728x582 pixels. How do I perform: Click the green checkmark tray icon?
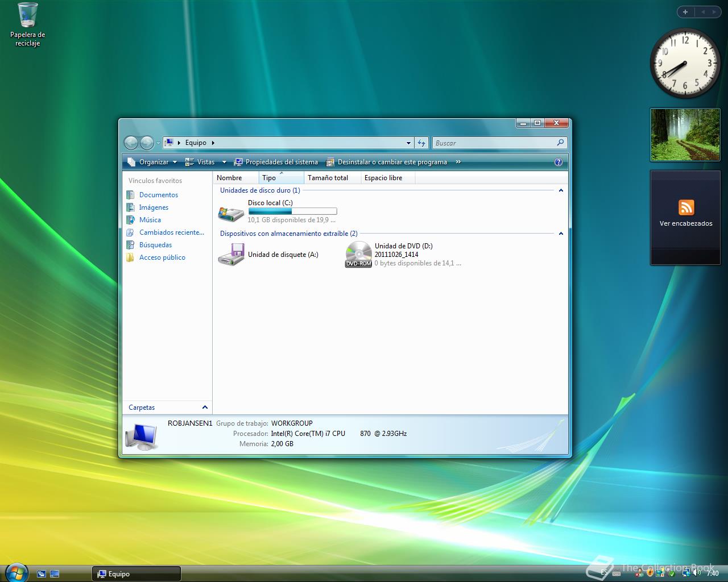point(672,574)
